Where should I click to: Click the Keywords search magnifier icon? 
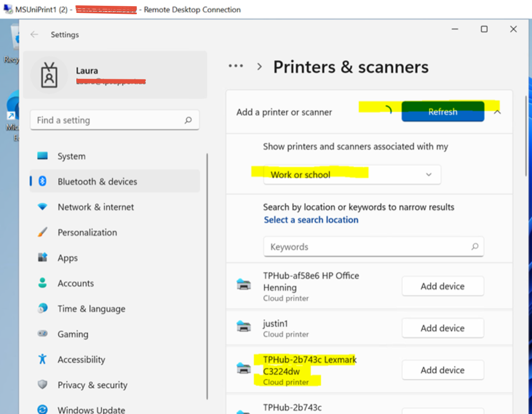pyautogui.click(x=474, y=246)
